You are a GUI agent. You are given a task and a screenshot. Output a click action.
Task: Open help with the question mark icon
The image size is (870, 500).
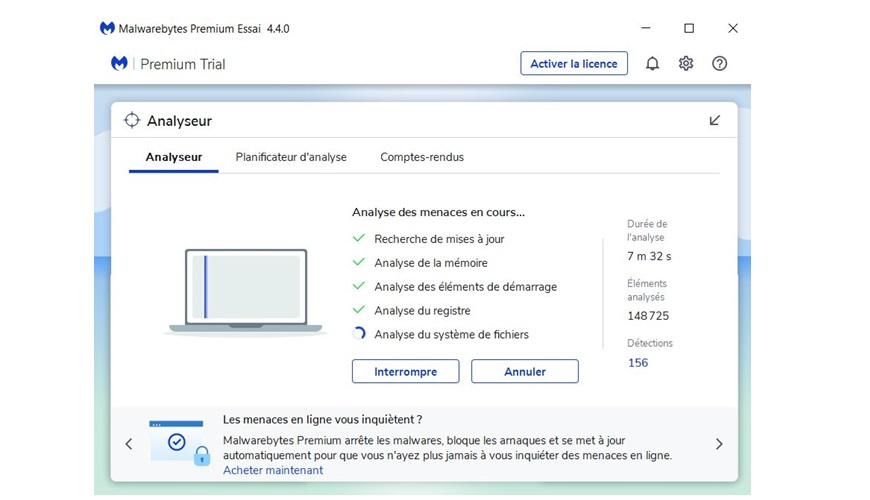pyautogui.click(x=720, y=63)
